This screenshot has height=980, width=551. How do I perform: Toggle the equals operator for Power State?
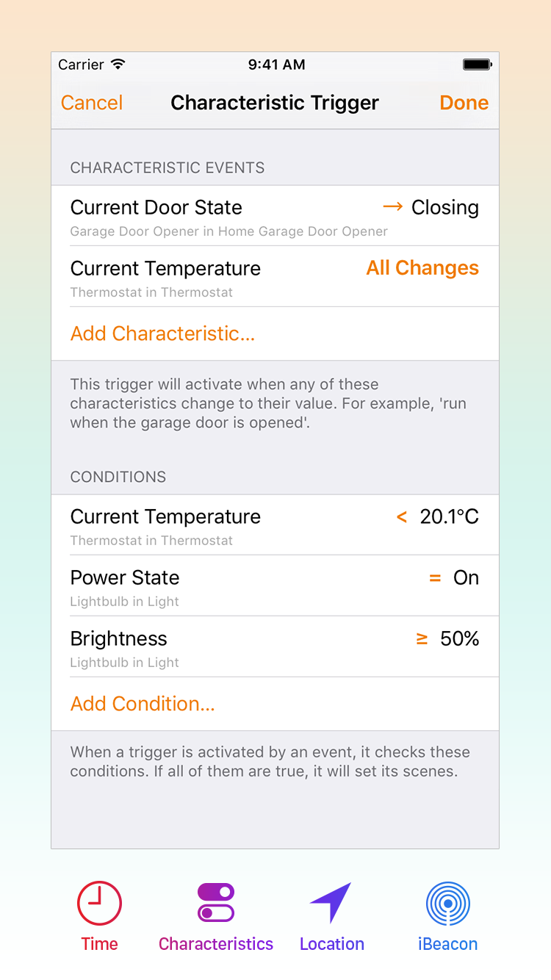click(x=435, y=578)
